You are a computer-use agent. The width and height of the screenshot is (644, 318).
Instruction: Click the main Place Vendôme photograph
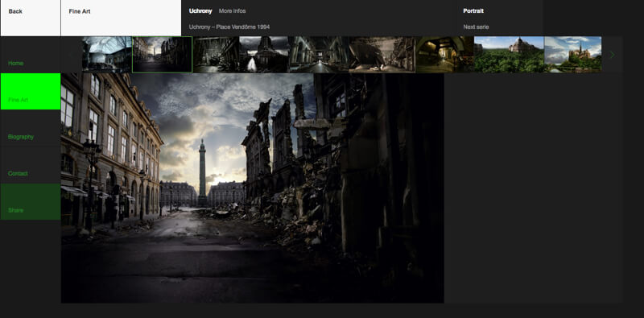point(252,188)
